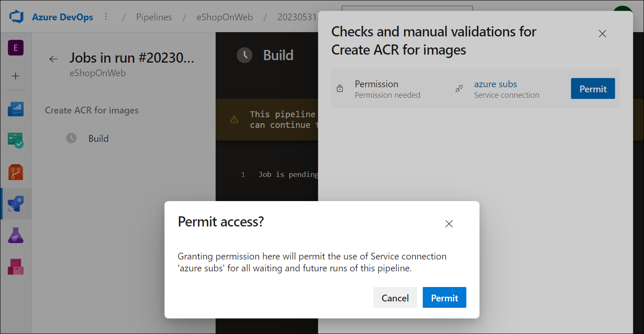Click the Jobs in run heading

point(132,58)
